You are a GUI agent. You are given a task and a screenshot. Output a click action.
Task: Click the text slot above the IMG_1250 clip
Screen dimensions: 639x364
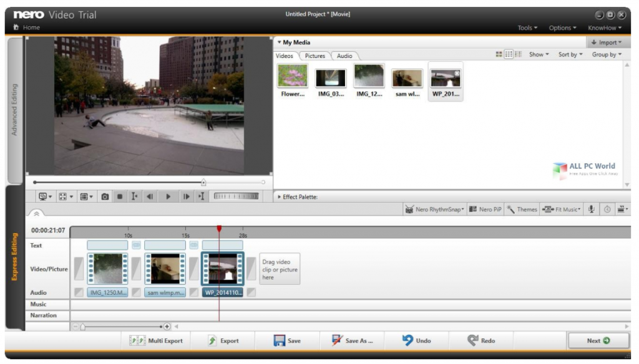pyautogui.click(x=107, y=245)
